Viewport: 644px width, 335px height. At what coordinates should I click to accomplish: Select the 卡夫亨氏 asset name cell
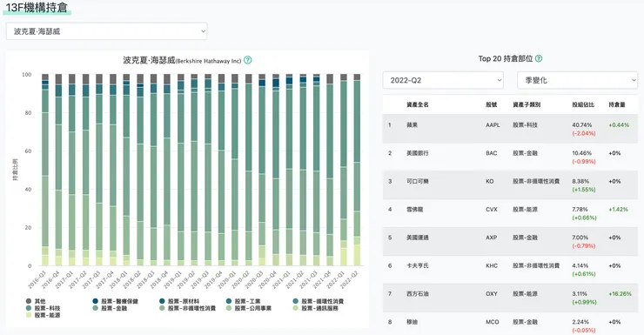[417, 265]
